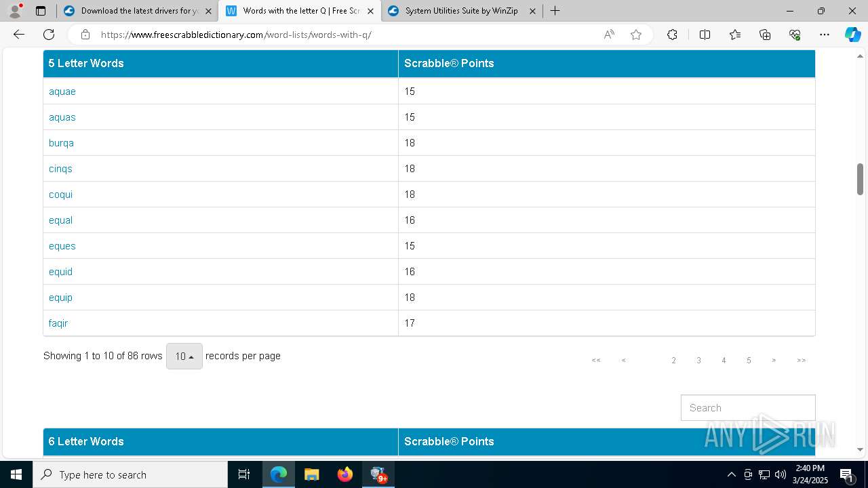The width and height of the screenshot is (868, 488).
Task: Open the word link burqa
Action: (61, 143)
